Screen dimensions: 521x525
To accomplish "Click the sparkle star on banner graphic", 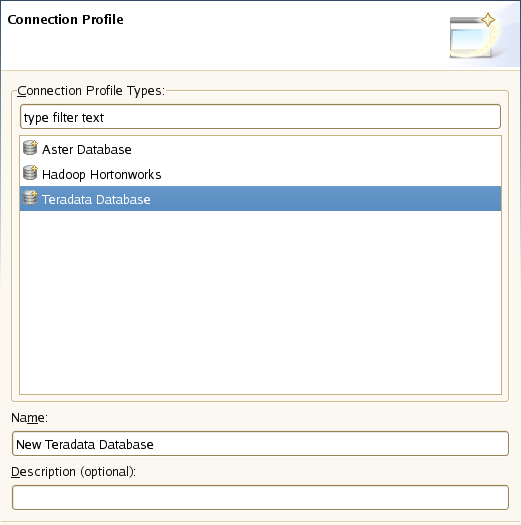I will [488, 20].
